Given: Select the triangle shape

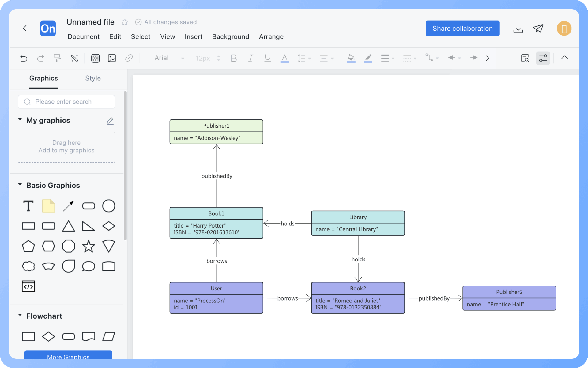Looking at the screenshot, I should coord(68,226).
